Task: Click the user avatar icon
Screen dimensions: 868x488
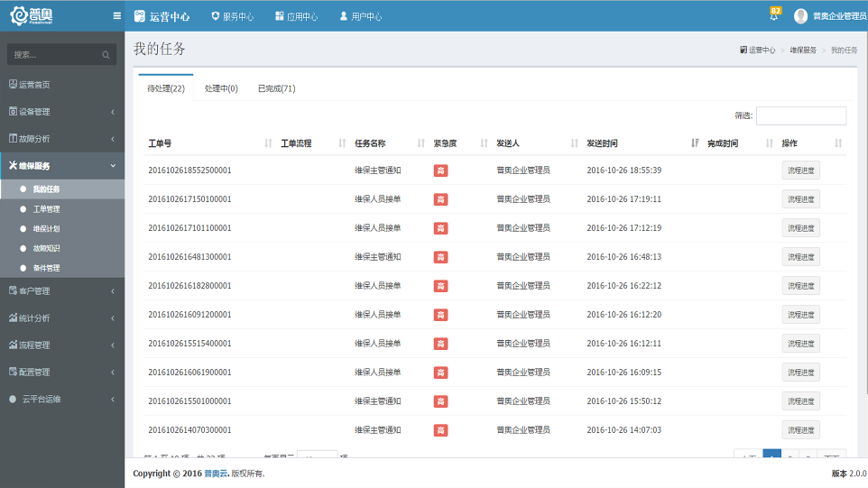Action: [800, 16]
